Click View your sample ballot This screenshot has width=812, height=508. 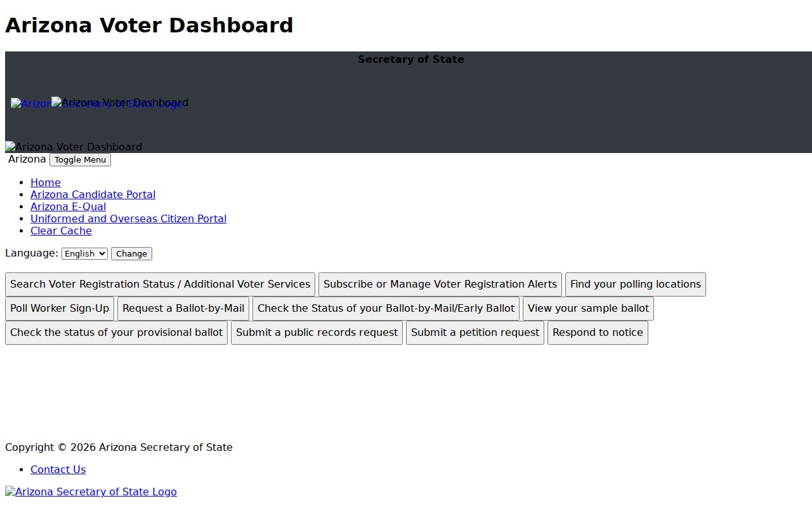[588, 309]
